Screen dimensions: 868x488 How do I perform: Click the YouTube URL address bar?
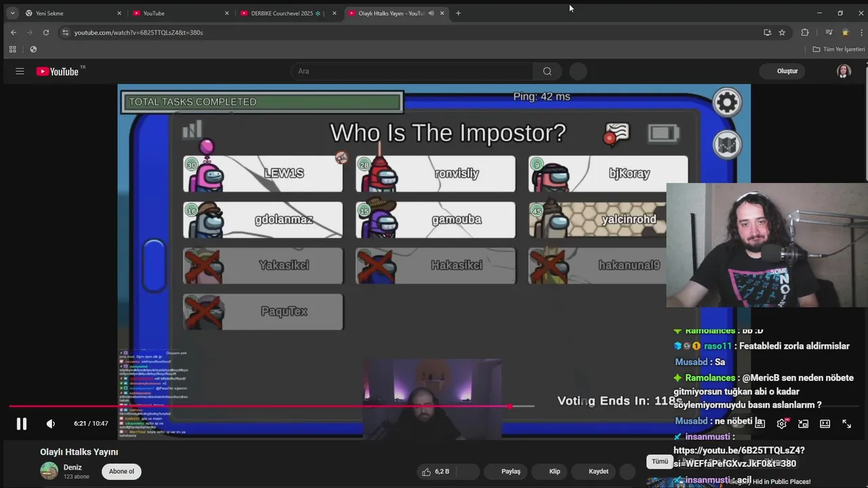point(407,33)
